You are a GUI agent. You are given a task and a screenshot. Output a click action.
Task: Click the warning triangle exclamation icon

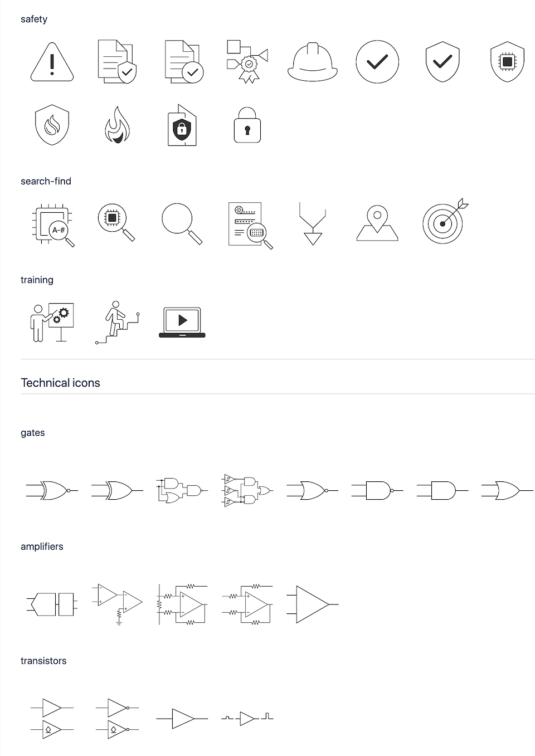[52, 62]
